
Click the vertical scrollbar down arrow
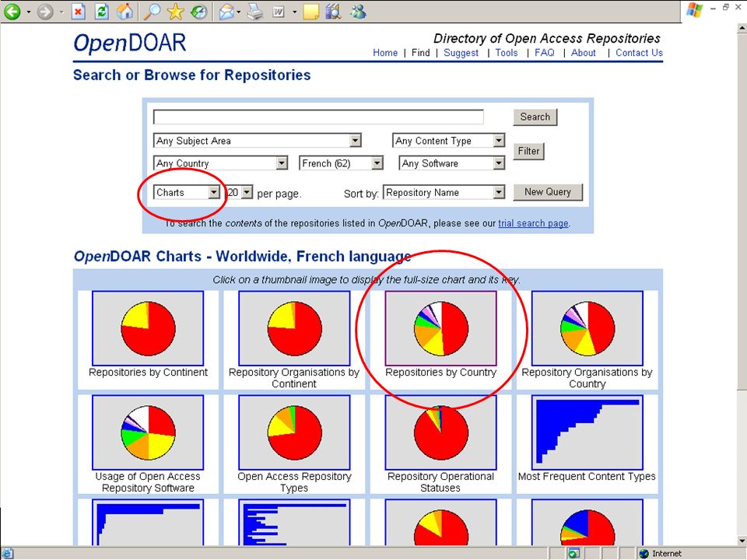pyautogui.click(x=742, y=541)
